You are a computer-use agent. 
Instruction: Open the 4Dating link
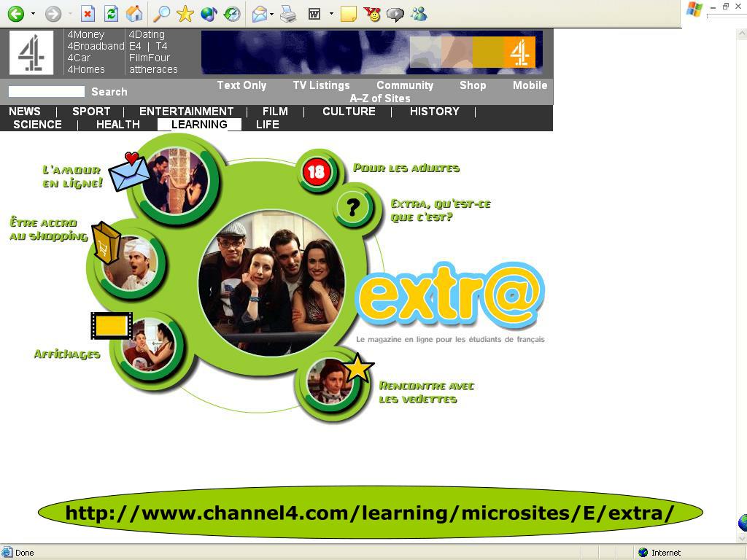tap(147, 34)
